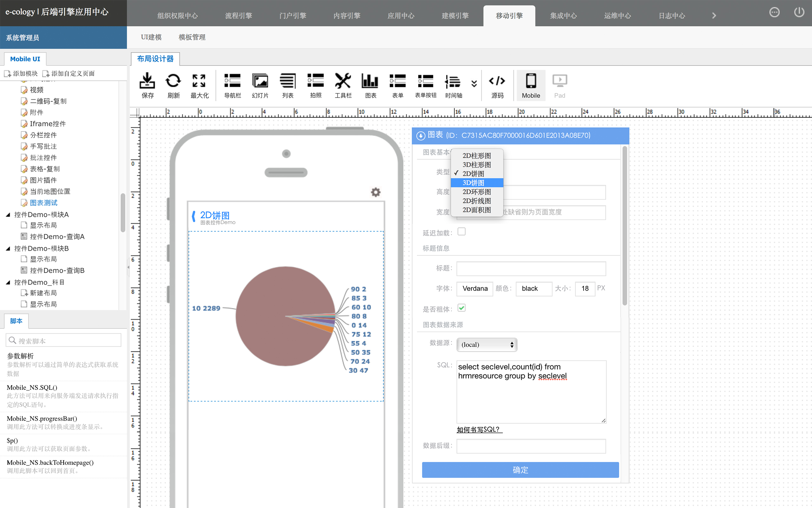The image size is (812, 508).
Task: Collapse the 控件Demo-模块B tree node
Action: click(x=8, y=249)
